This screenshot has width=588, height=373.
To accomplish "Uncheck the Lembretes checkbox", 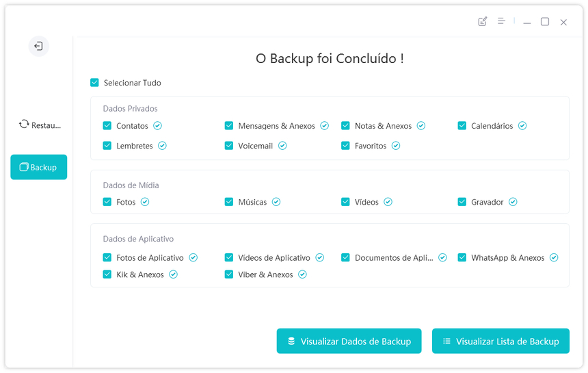I will pos(107,146).
